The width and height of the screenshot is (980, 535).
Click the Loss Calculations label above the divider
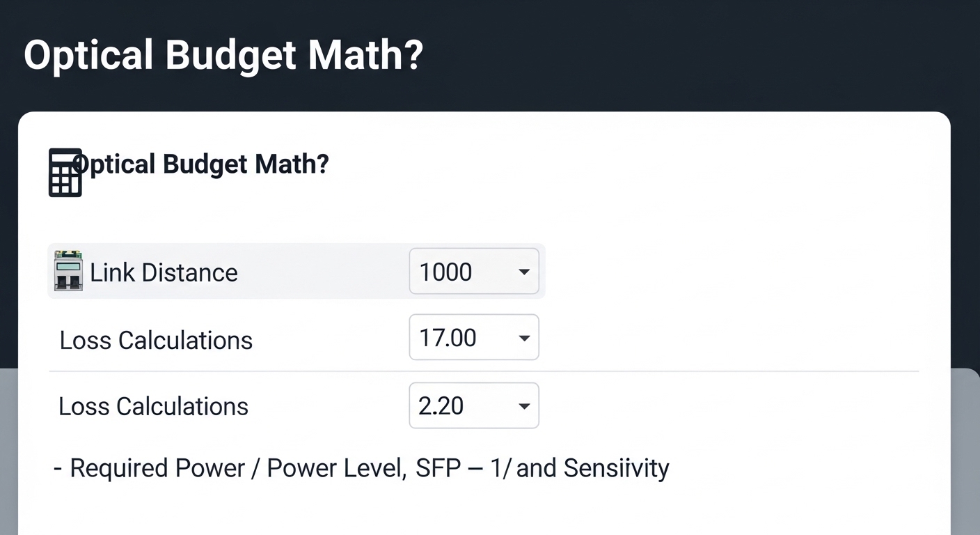point(156,340)
